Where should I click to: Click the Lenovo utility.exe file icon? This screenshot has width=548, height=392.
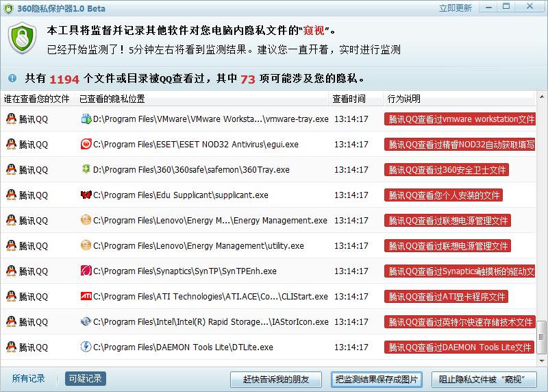(x=86, y=245)
